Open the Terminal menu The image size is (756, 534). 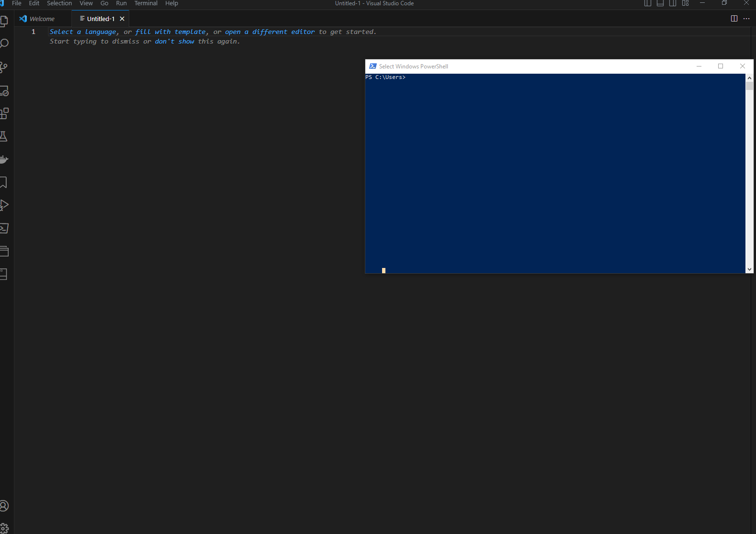[x=146, y=3]
